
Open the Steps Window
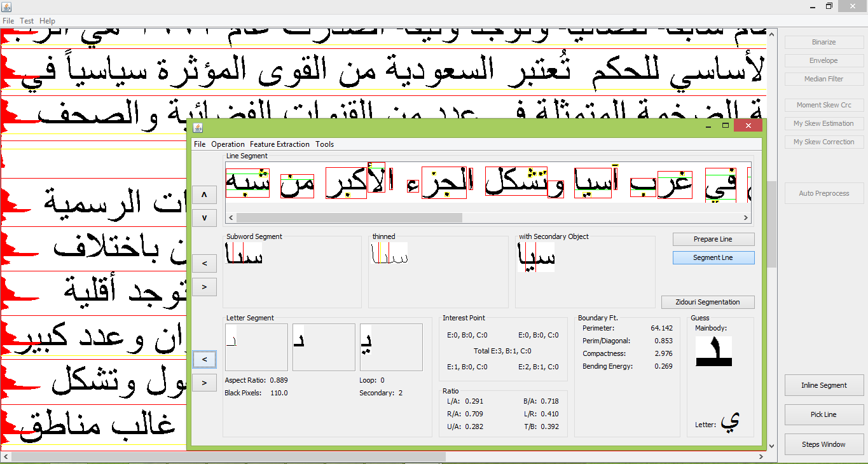823,444
